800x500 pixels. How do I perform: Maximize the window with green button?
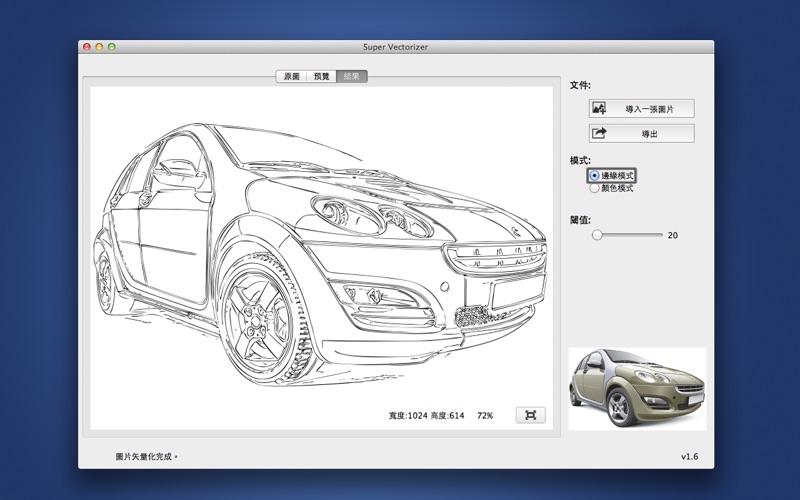click(112, 47)
